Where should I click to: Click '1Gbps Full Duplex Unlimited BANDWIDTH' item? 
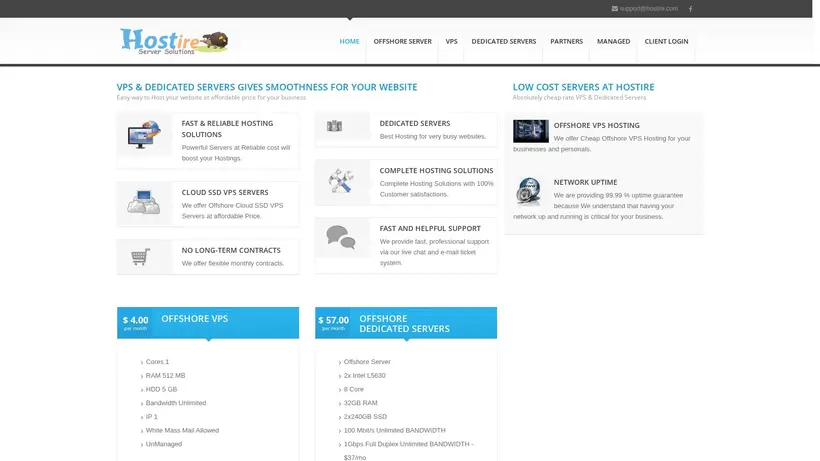pyautogui.click(x=408, y=451)
